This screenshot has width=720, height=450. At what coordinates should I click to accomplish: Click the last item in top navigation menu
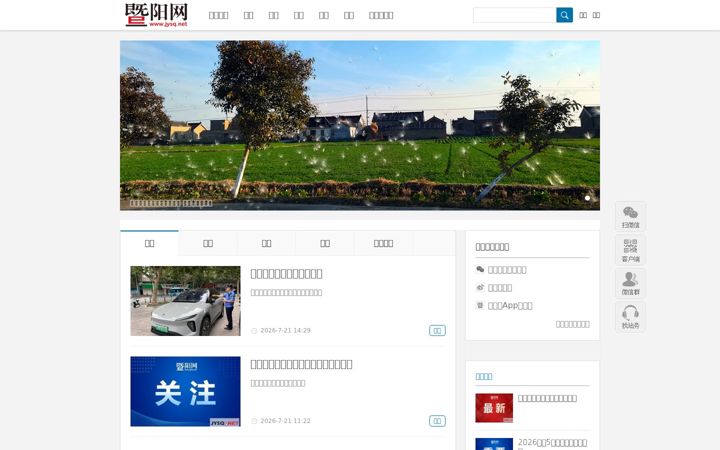pyautogui.click(x=381, y=15)
